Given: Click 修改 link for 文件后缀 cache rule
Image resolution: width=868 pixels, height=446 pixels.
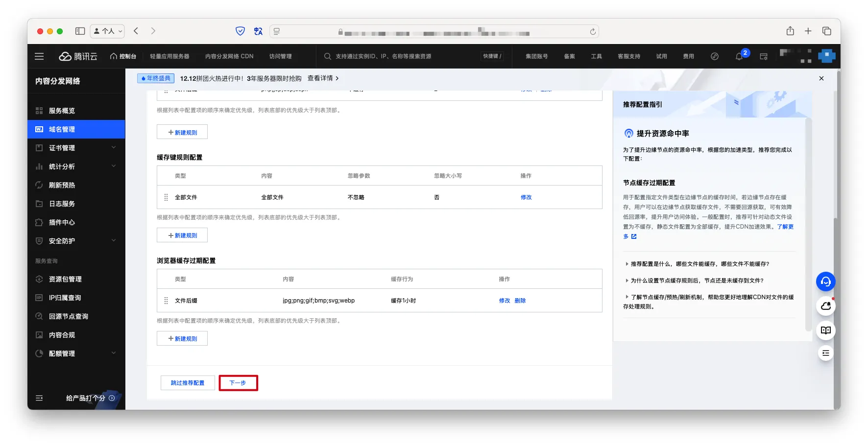Looking at the screenshot, I should (504, 301).
